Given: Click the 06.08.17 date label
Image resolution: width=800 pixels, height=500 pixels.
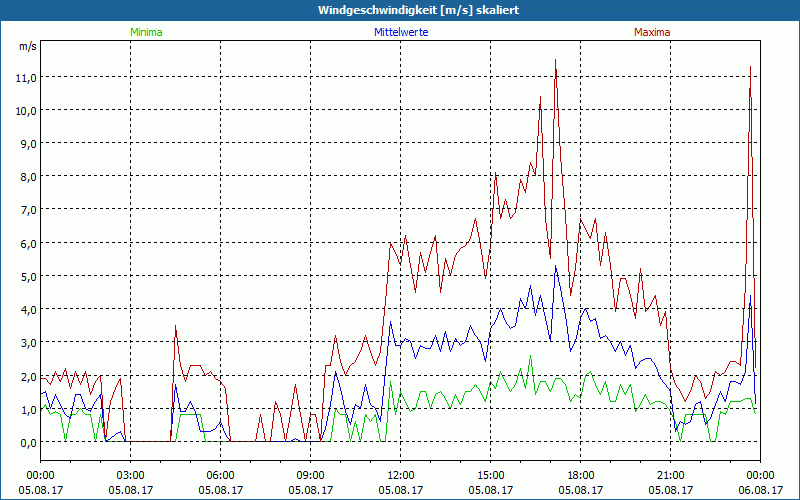Looking at the screenshot, I should [x=760, y=490].
